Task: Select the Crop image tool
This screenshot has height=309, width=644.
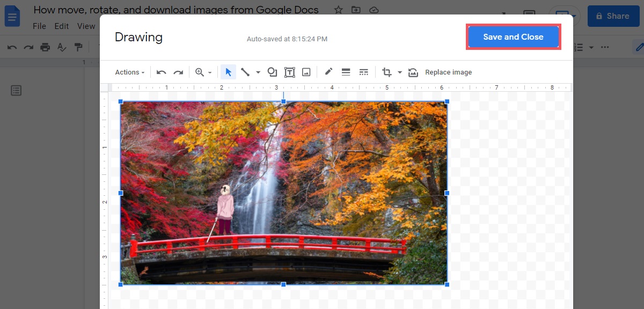Action: [387, 72]
